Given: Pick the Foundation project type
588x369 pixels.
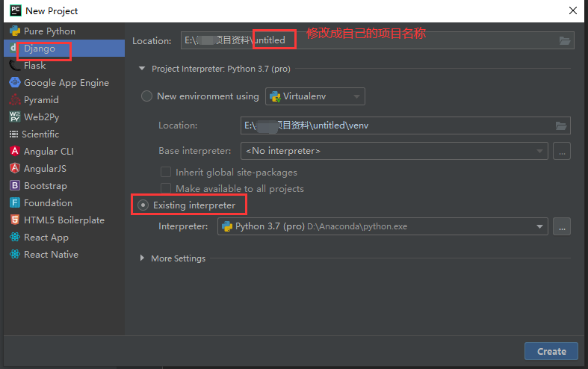Looking at the screenshot, I should coord(64,203).
